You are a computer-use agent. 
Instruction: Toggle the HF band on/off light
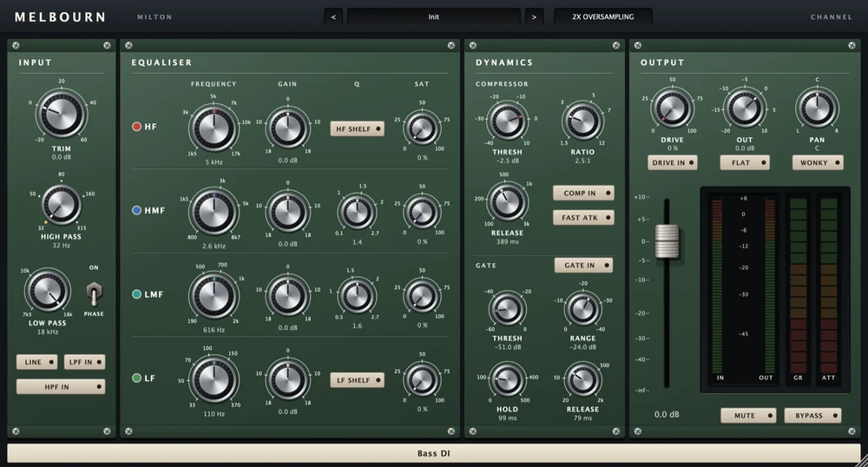[x=137, y=127]
